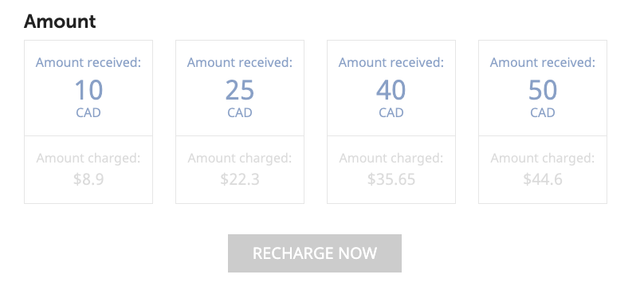Viewport: 644px width, 294px height.
Task: Click the RECHARGE NOW button
Action: click(x=315, y=253)
